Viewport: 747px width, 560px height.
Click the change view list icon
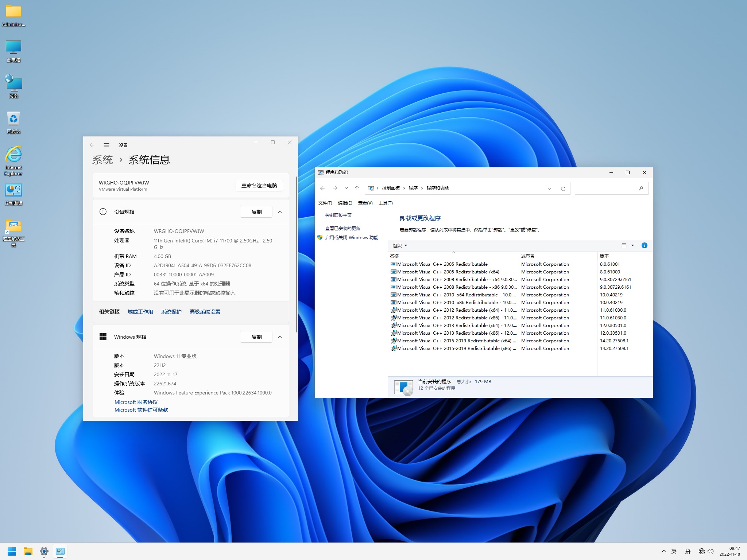[624, 245]
